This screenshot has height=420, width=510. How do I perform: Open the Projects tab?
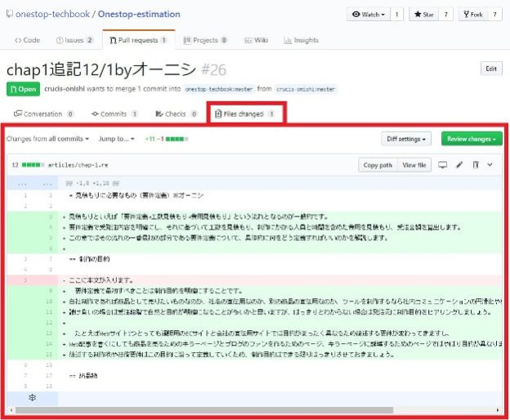tap(205, 40)
